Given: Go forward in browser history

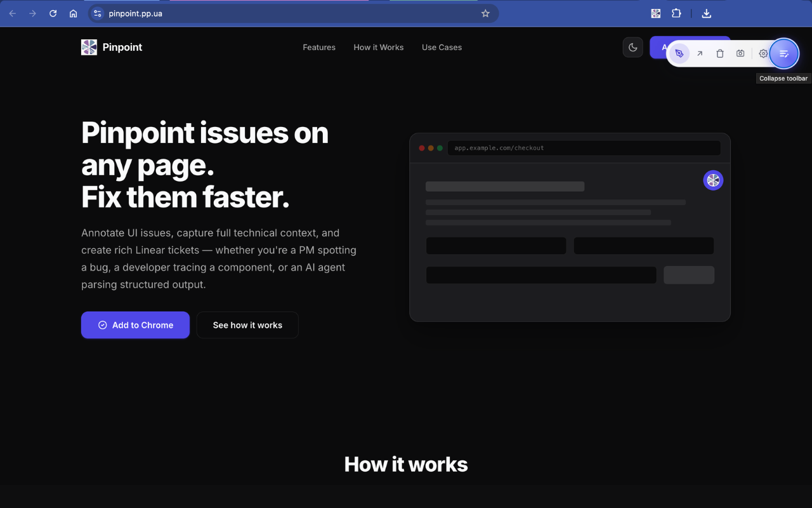Looking at the screenshot, I should point(33,13).
